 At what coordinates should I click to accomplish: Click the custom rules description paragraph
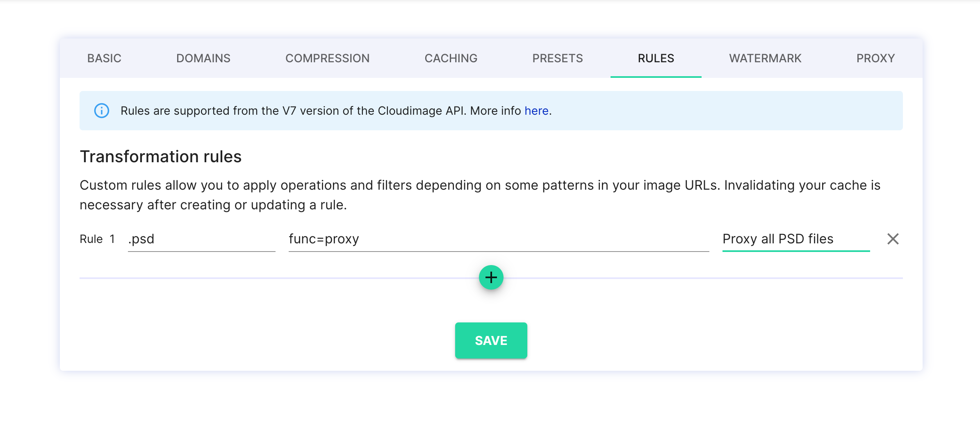480,195
